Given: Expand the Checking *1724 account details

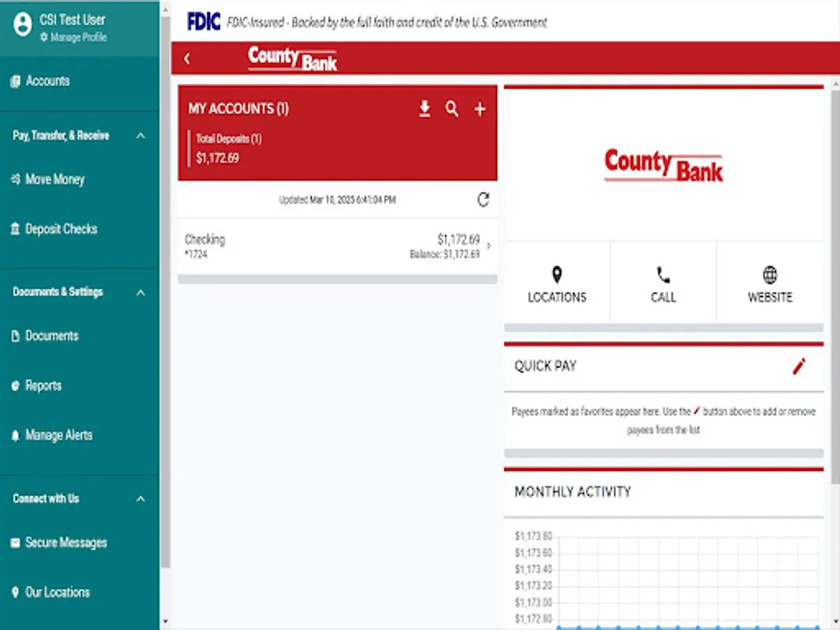Looking at the screenshot, I should pyautogui.click(x=489, y=246).
